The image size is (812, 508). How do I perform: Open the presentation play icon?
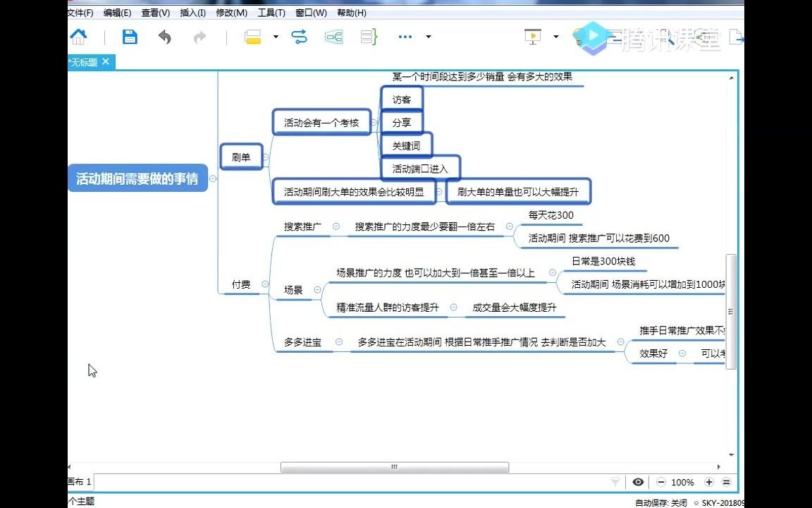coord(534,36)
